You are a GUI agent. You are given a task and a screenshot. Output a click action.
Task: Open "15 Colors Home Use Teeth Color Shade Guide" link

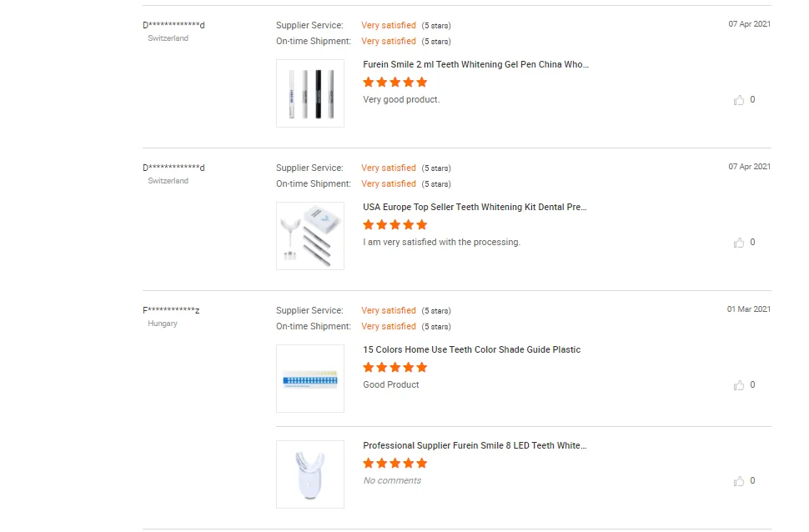(x=471, y=349)
